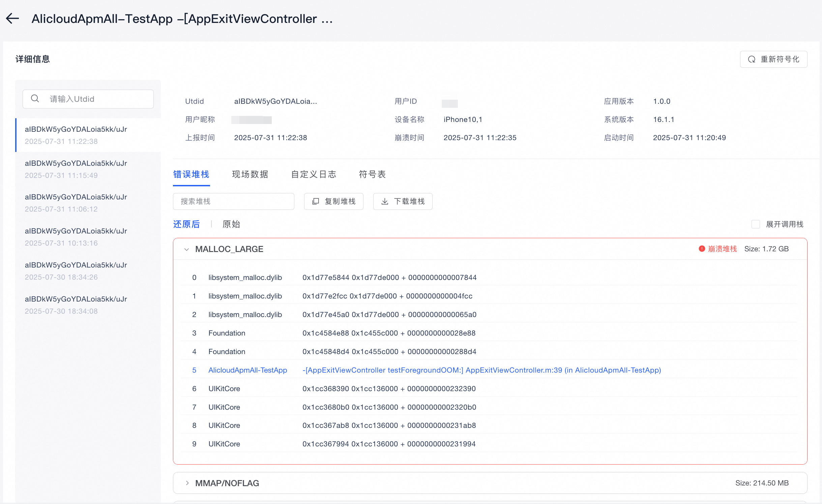The image size is (822, 504).
Task: Click the truncated Utdid value alBDkW5yGoYDALoia...
Action: pos(275,101)
